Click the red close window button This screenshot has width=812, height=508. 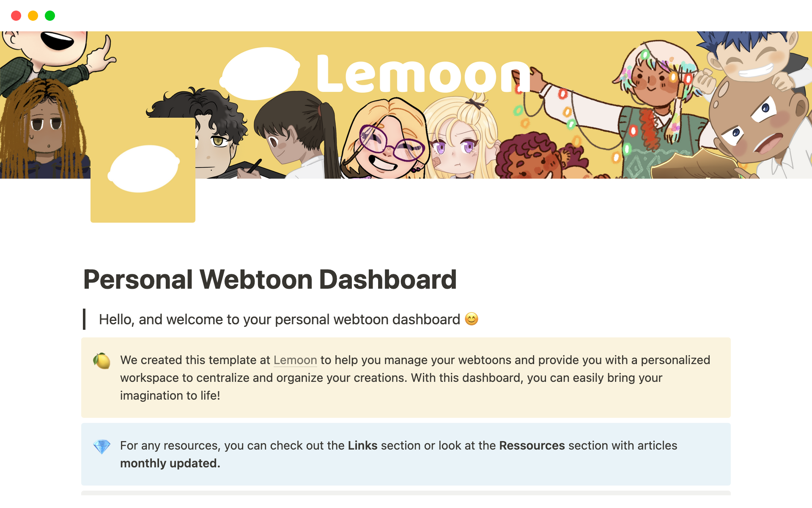16,16
